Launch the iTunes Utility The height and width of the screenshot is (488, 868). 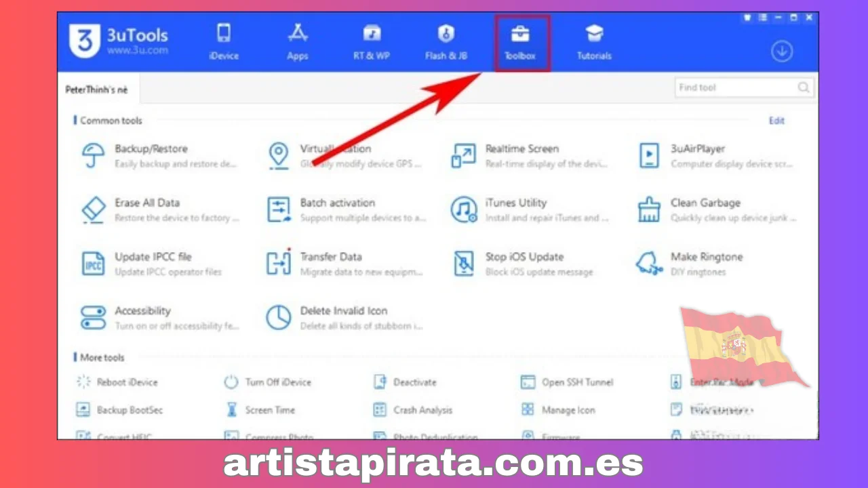pyautogui.click(x=530, y=209)
